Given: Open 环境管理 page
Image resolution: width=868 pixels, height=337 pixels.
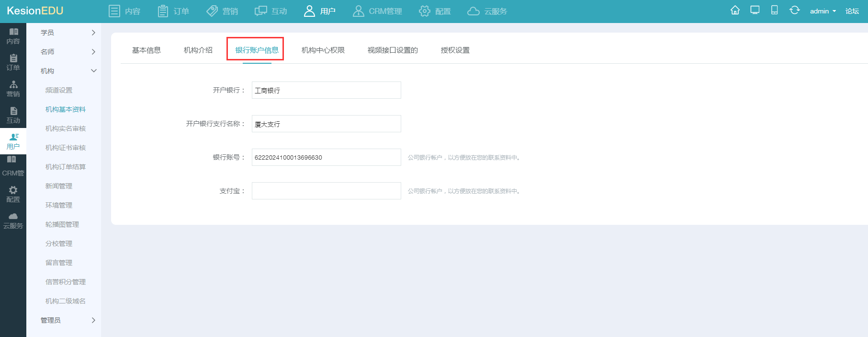Looking at the screenshot, I should pyautogui.click(x=59, y=205).
